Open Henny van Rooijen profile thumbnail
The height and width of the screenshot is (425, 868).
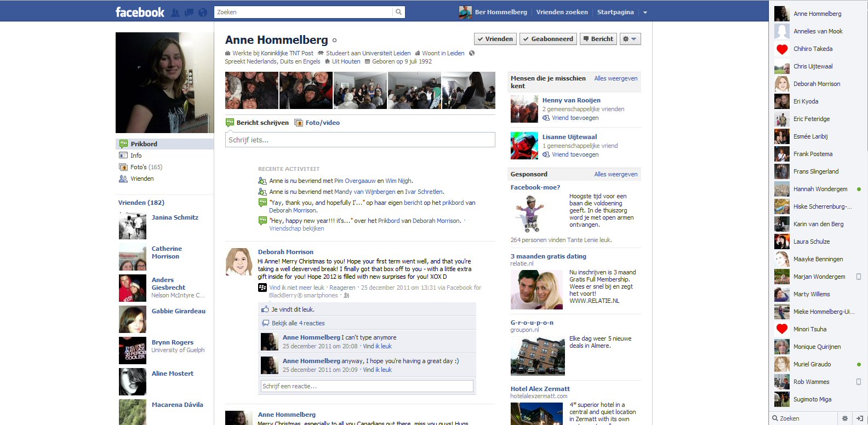click(x=524, y=109)
